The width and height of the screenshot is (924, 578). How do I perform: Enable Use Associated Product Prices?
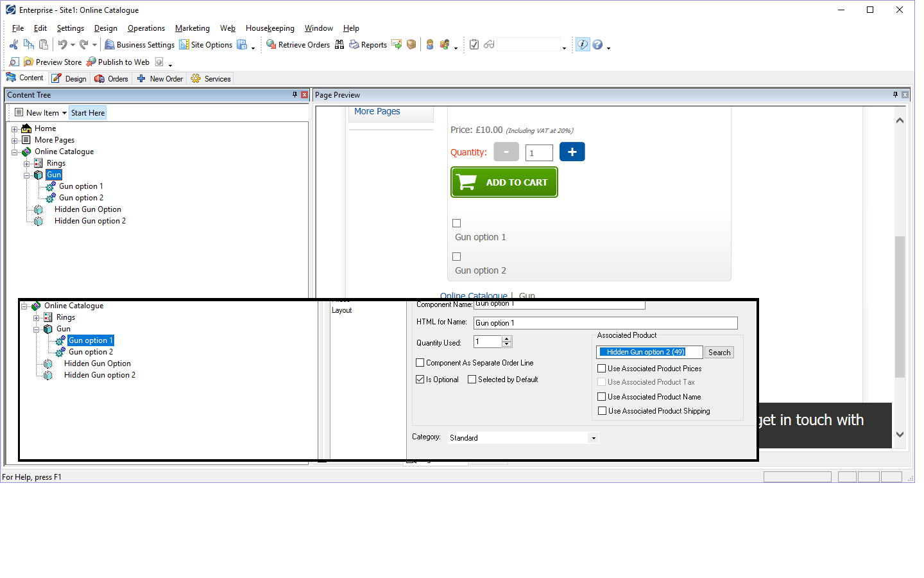tap(602, 369)
